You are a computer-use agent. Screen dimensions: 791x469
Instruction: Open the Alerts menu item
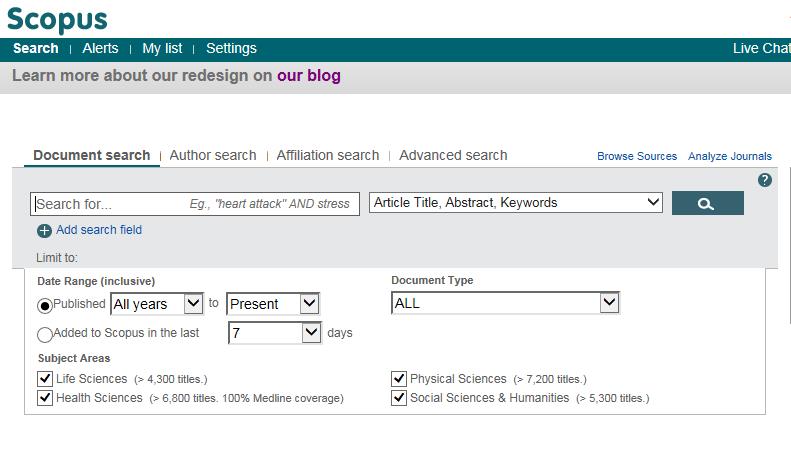[x=100, y=48]
